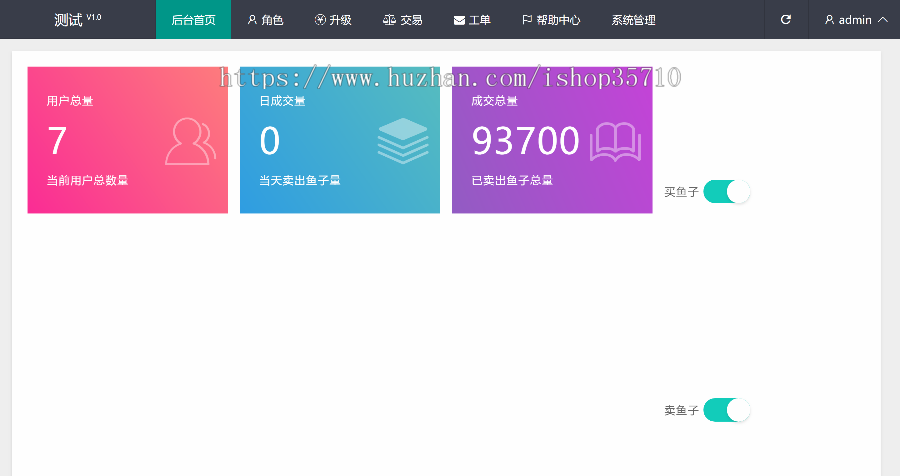Click the daily volume value 0

pos(270,141)
